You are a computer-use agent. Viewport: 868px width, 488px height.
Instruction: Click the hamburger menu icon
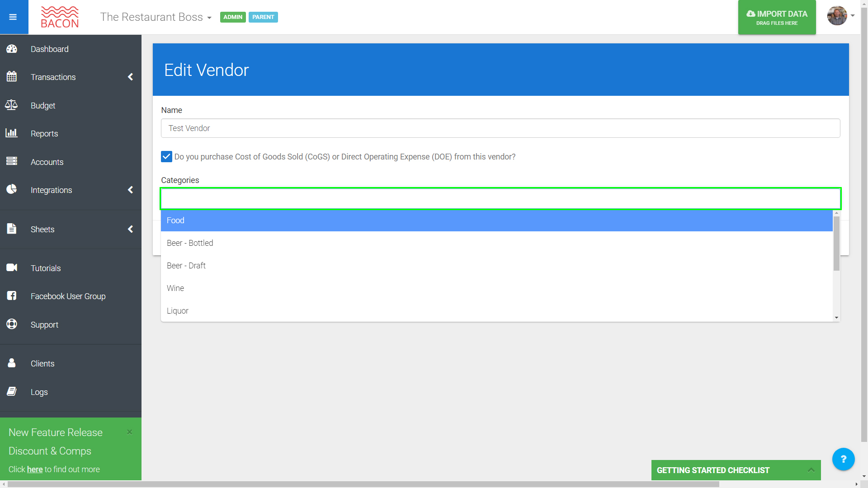[13, 17]
